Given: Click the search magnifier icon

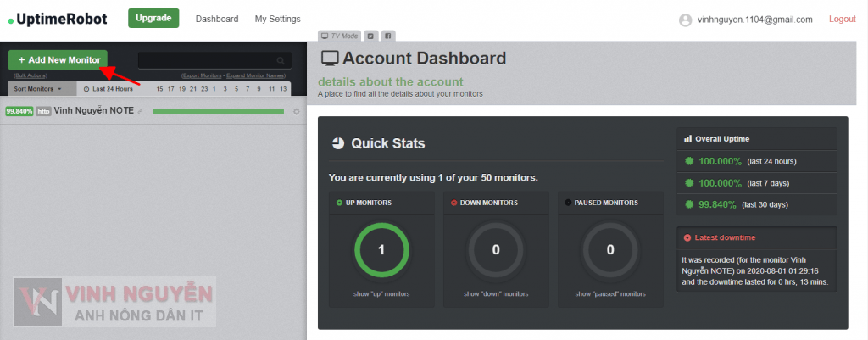Looking at the screenshot, I should pyautogui.click(x=281, y=60).
